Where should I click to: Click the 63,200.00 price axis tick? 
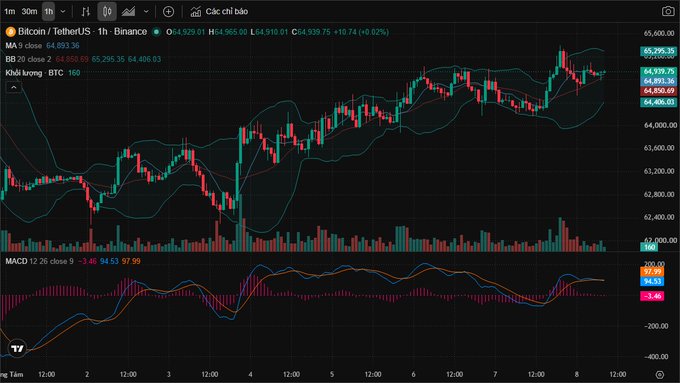pos(659,171)
